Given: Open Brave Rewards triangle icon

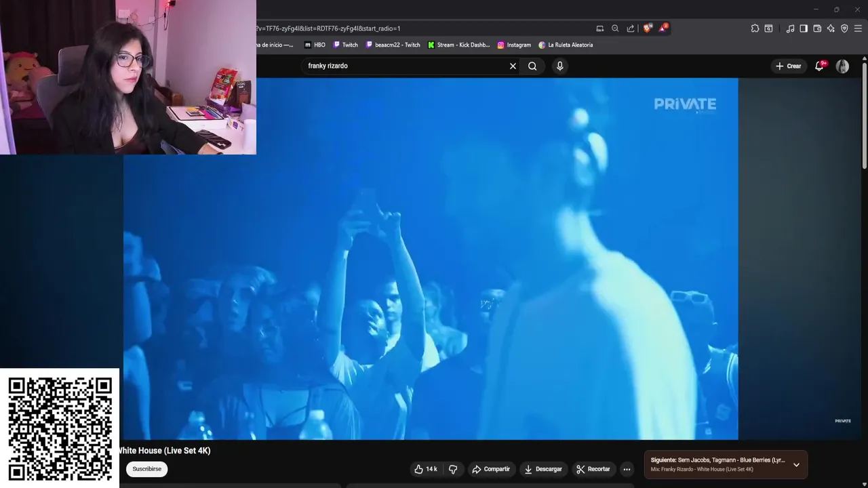Looking at the screenshot, I should pos(663,28).
